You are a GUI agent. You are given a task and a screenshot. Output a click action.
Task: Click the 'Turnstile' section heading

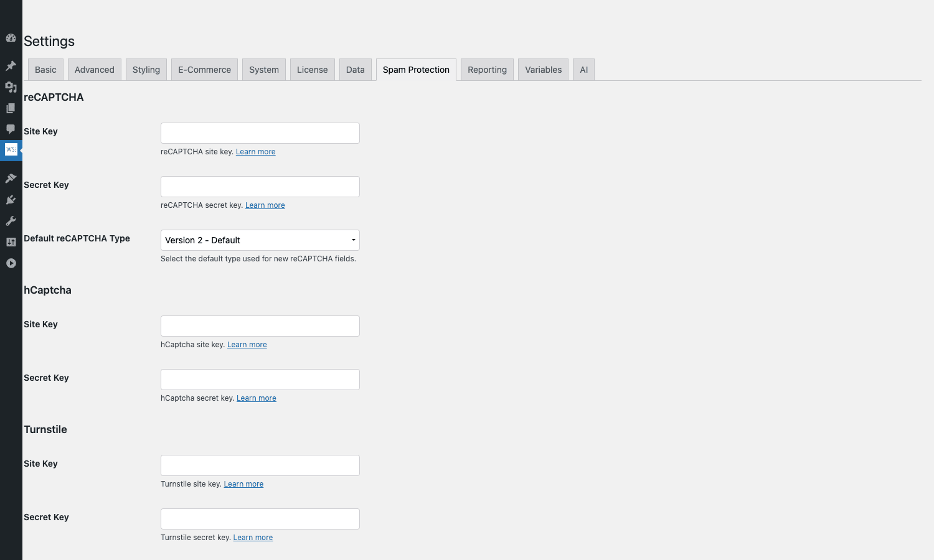(x=45, y=429)
